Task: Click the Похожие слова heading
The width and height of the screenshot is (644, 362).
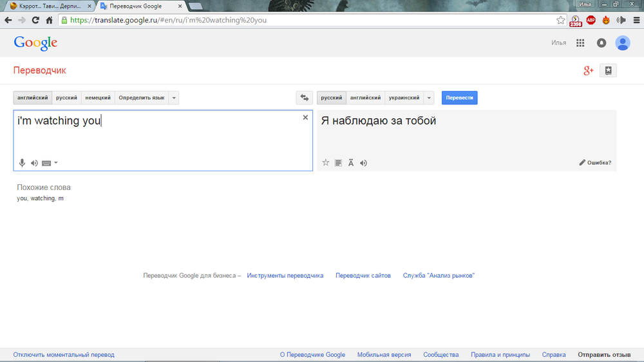Action: 44,187
